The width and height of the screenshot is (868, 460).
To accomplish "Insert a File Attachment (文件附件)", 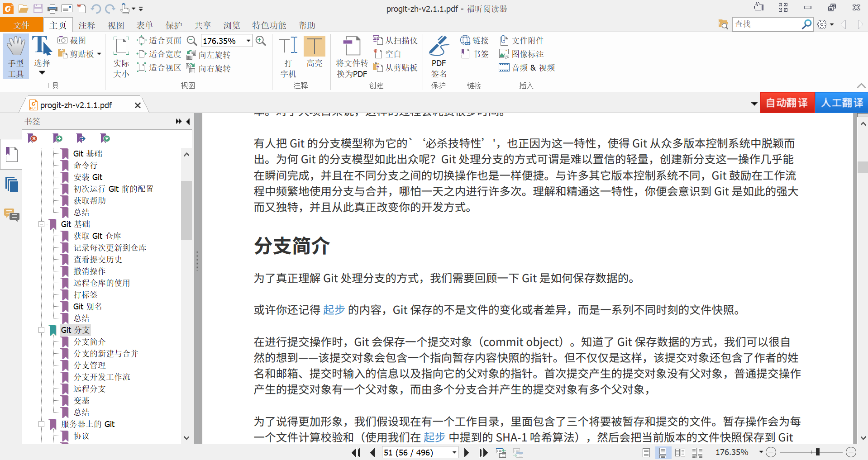I will click(x=521, y=40).
